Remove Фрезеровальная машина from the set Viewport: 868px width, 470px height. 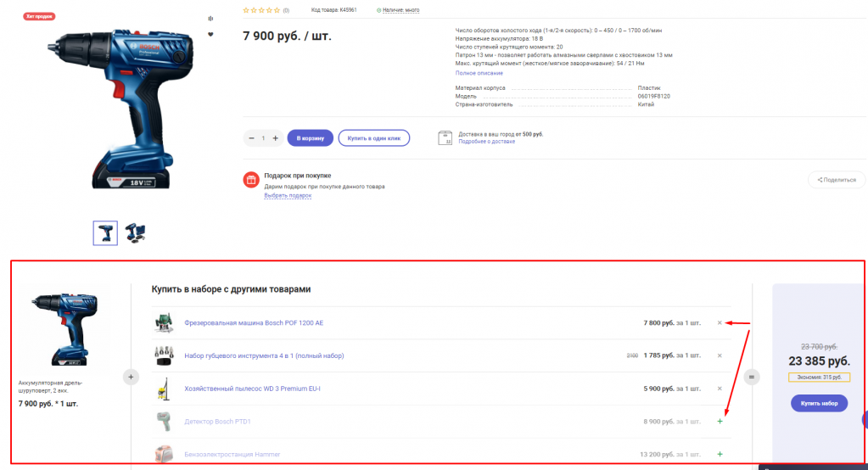pyautogui.click(x=720, y=322)
